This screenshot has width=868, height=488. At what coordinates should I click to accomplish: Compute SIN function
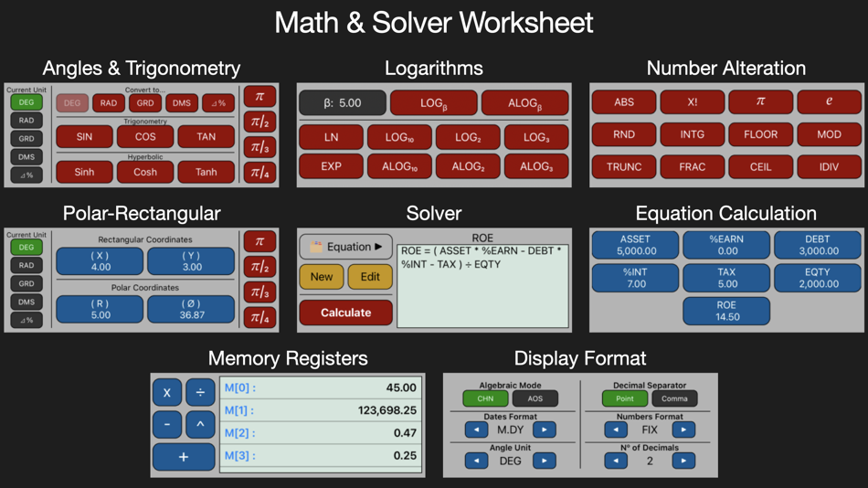[84, 137]
